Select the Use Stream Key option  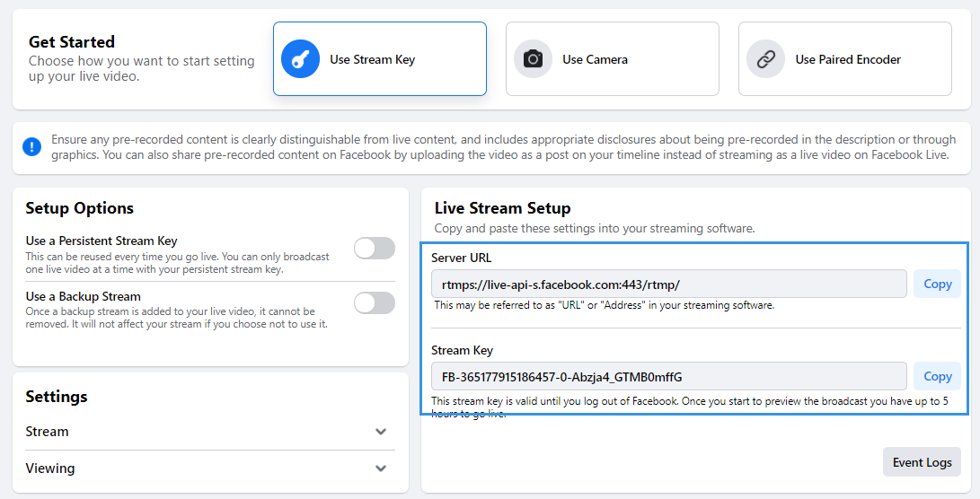click(x=380, y=58)
